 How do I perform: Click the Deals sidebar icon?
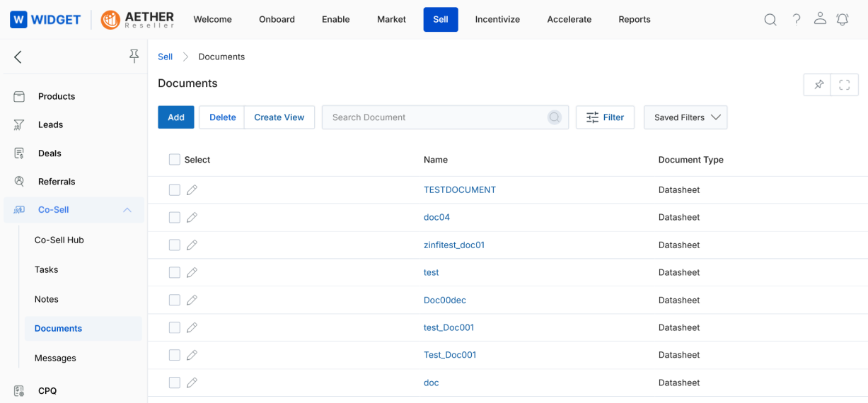point(19,153)
